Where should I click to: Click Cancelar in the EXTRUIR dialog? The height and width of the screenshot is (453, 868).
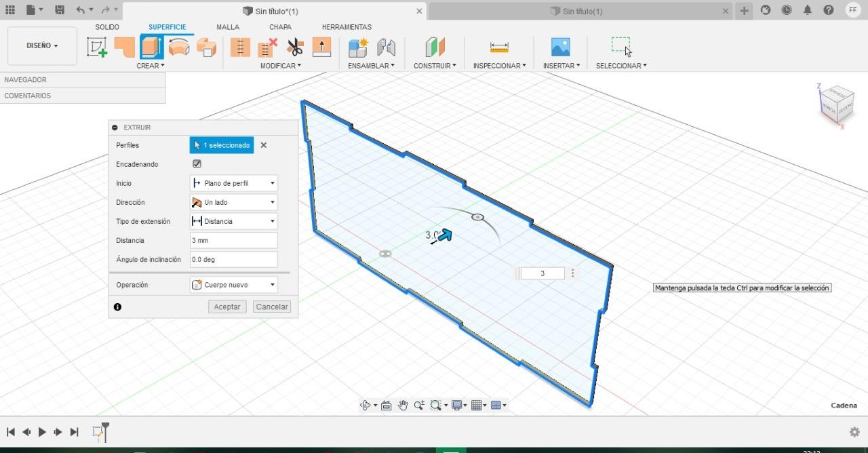tap(272, 307)
